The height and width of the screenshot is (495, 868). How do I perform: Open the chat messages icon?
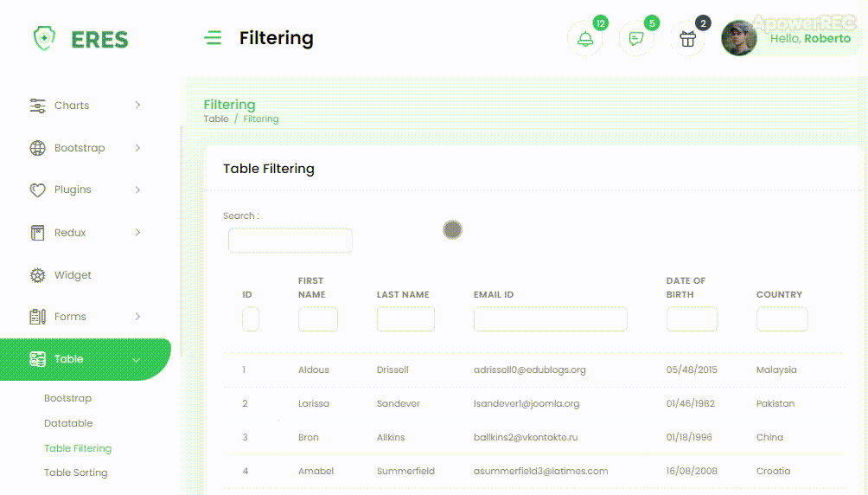(636, 39)
